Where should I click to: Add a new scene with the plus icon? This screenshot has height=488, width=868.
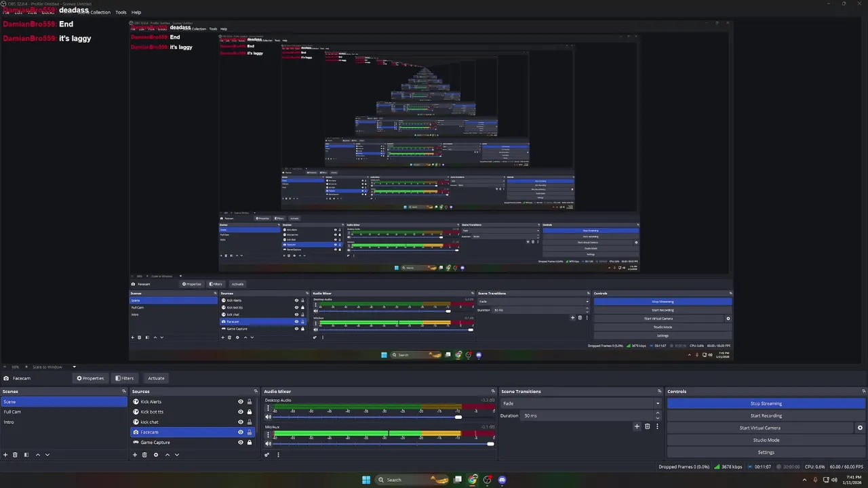[x=5, y=455]
